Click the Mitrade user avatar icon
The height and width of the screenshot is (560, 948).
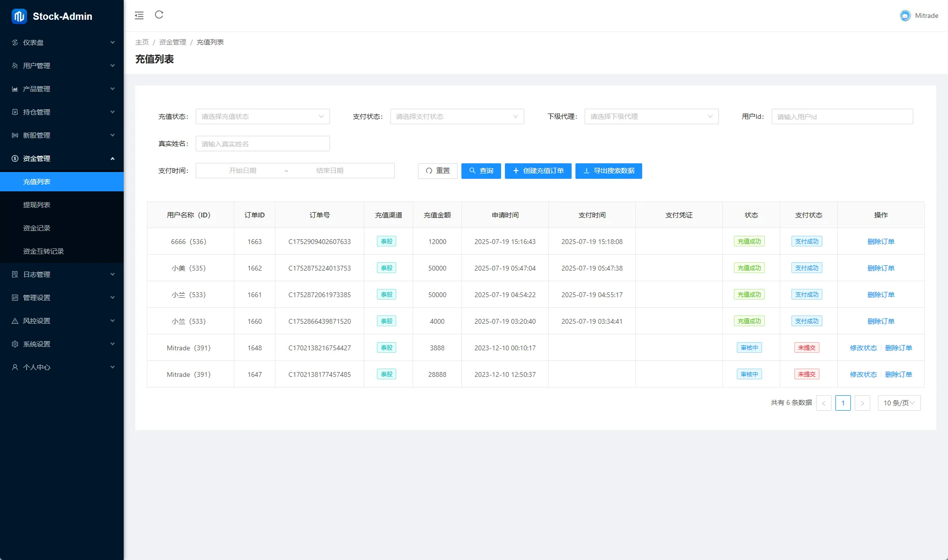(905, 15)
